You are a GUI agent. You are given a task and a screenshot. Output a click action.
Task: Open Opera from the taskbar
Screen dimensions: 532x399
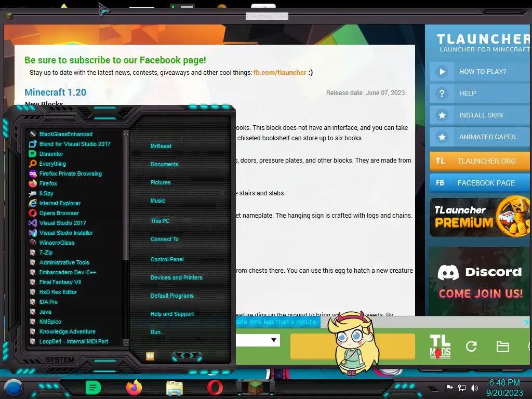tap(215, 388)
